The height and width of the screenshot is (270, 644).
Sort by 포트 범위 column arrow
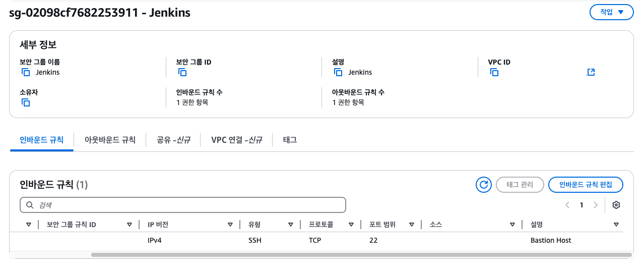coord(412,225)
